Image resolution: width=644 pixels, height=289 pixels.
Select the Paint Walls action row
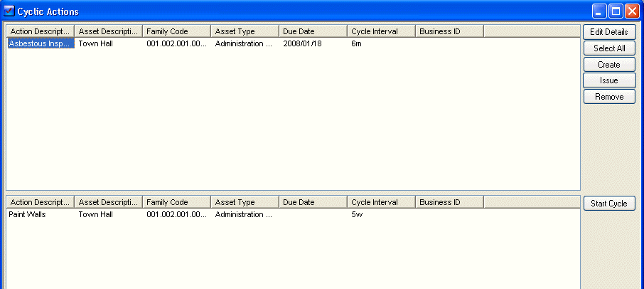(x=27, y=214)
